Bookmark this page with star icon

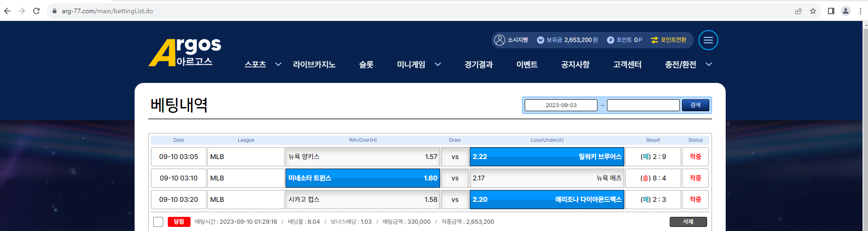(x=813, y=11)
